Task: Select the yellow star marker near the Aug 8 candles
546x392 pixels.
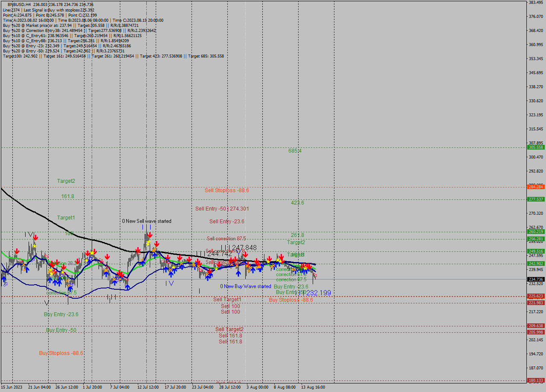Action: [278, 260]
